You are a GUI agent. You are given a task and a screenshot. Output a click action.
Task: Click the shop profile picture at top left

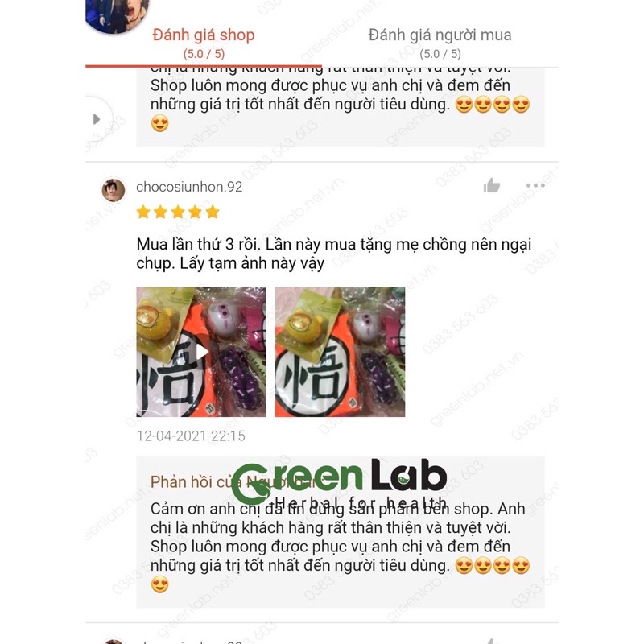(x=117, y=14)
